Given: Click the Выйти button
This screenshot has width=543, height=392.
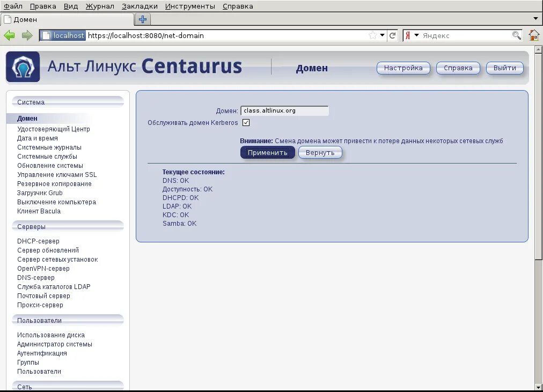Looking at the screenshot, I should click(504, 68).
